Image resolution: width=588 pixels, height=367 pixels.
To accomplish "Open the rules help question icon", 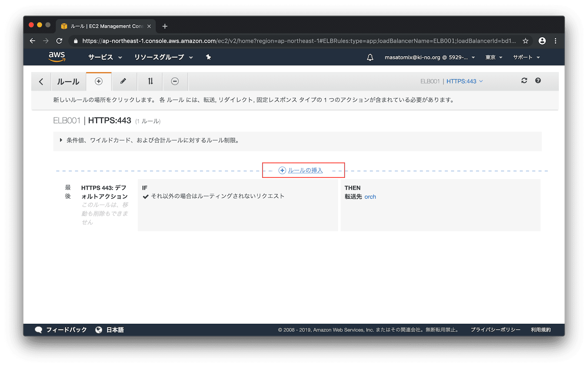I will [x=538, y=80].
